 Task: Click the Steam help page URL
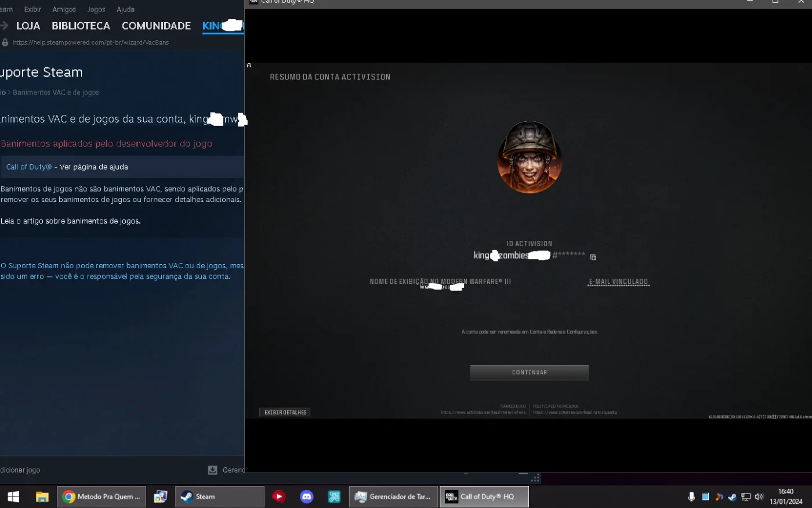click(91, 42)
